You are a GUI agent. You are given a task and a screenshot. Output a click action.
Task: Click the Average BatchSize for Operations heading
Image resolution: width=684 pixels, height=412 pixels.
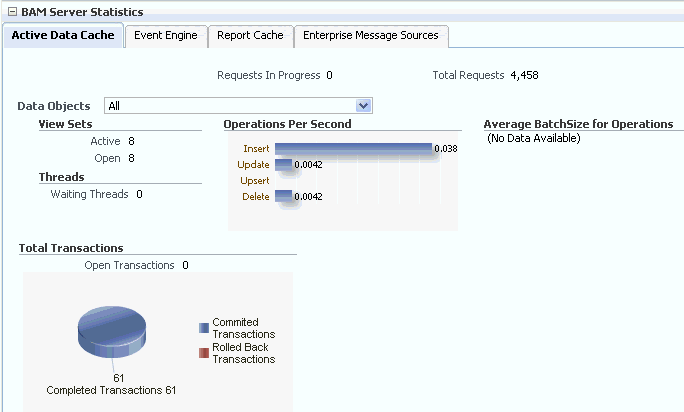[x=578, y=124]
